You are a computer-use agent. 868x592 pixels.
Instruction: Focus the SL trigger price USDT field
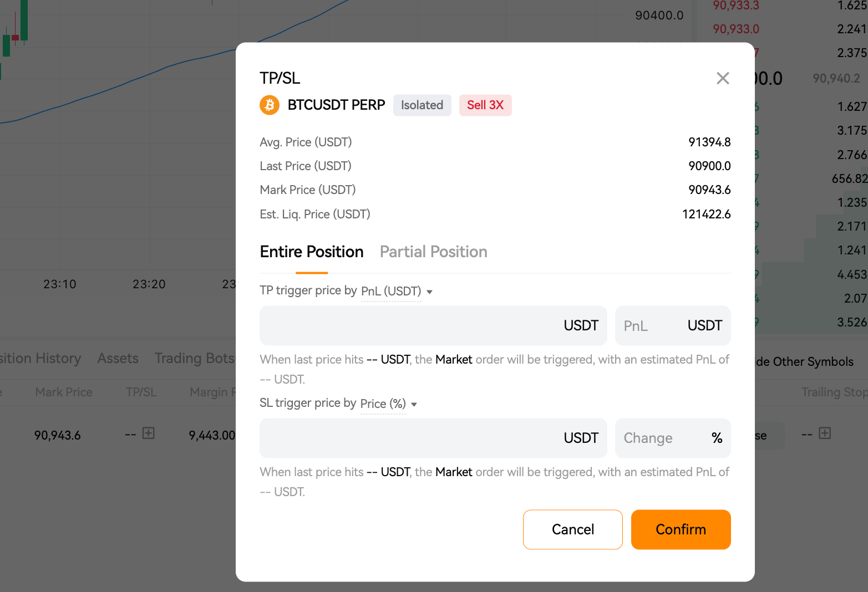click(x=433, y=438)
